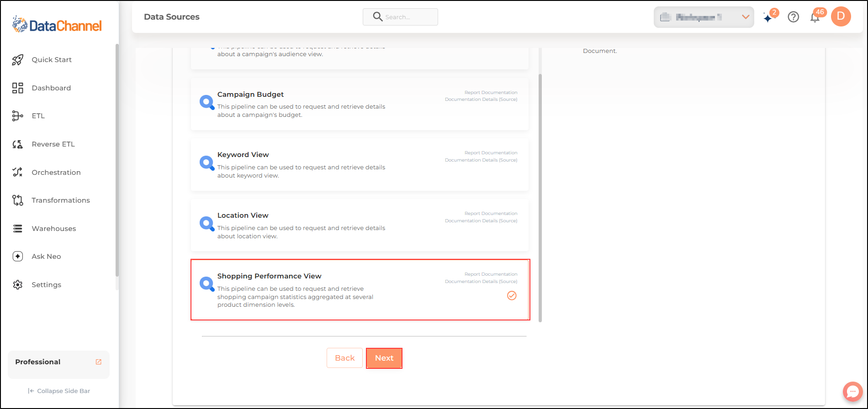This screenshot has height=409, width=868.
Task: Open Keyword View Documentation Details (Source) link
Action: (x=481, y=160)
